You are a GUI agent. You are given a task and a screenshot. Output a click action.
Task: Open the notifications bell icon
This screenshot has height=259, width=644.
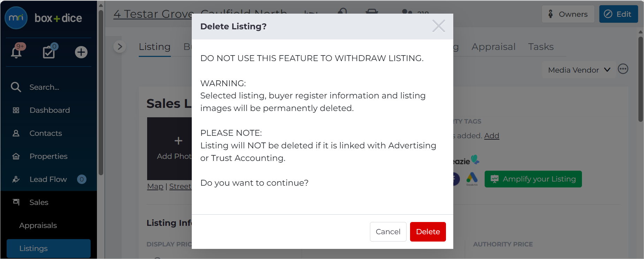pos(16,52)
